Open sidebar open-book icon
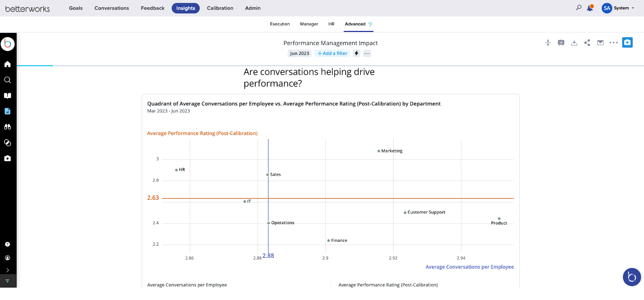The width and height of the screenshot is (644, 300). 7,96
